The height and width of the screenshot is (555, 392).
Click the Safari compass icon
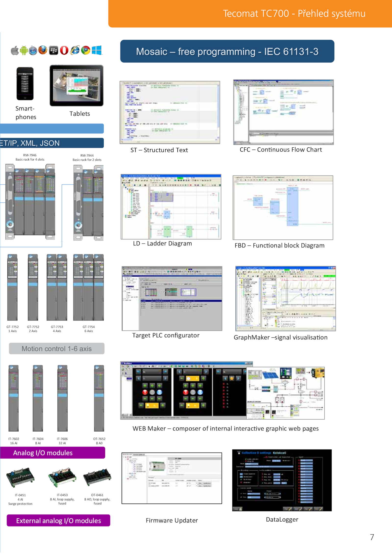click(x=33, y=51)
